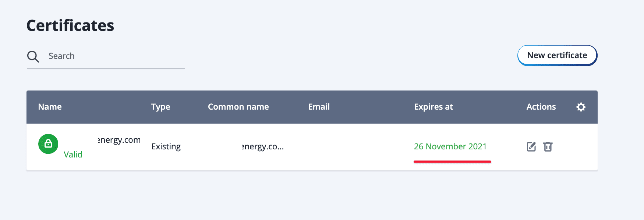644x220 pixels.
Task: Delete the energy.com certificate
Action: (x=548, y=147)
